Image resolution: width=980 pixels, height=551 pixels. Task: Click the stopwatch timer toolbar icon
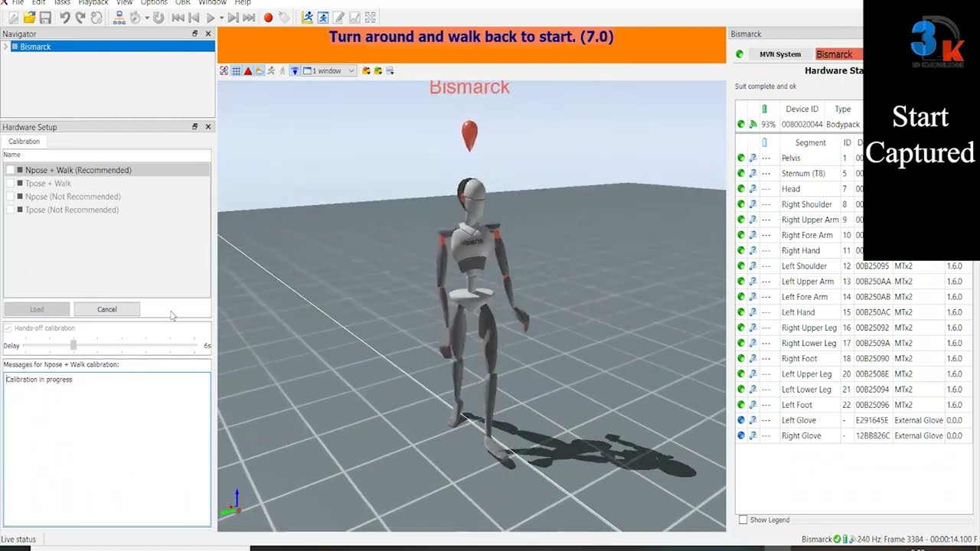tap(135, 18)
